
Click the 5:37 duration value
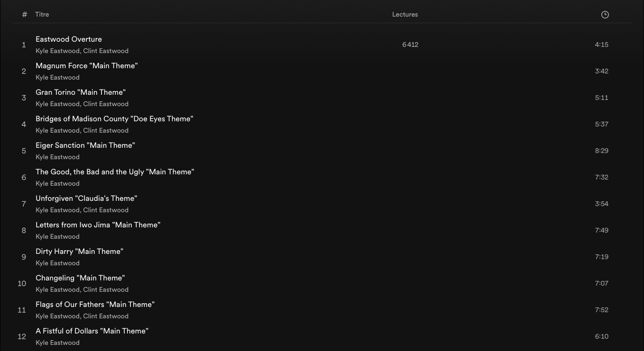(x=601, y=124)
